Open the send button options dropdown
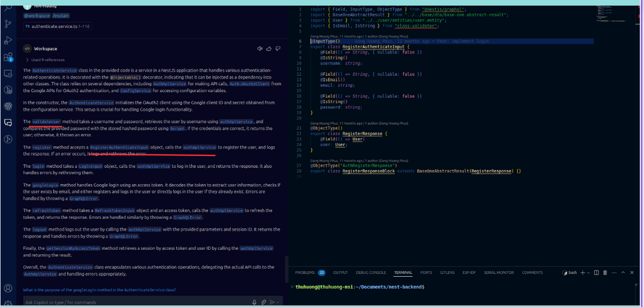 (278, 302)
